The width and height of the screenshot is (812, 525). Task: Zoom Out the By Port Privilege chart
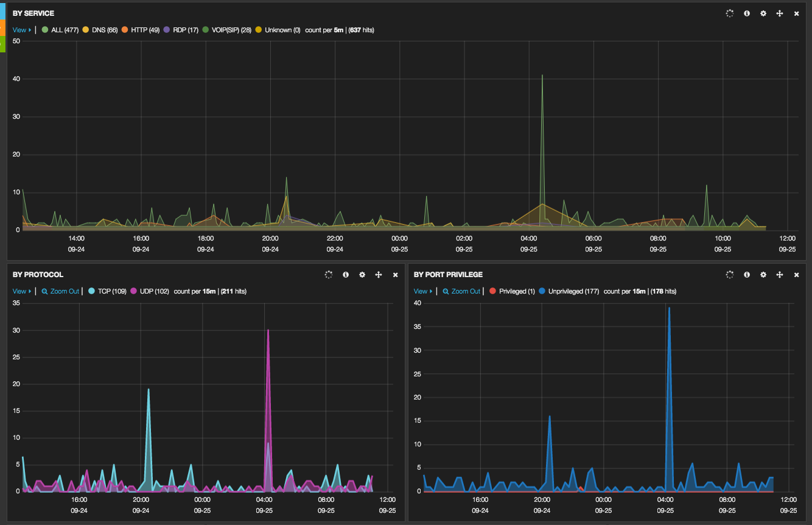pyautogui.click(x=461, y=291)
